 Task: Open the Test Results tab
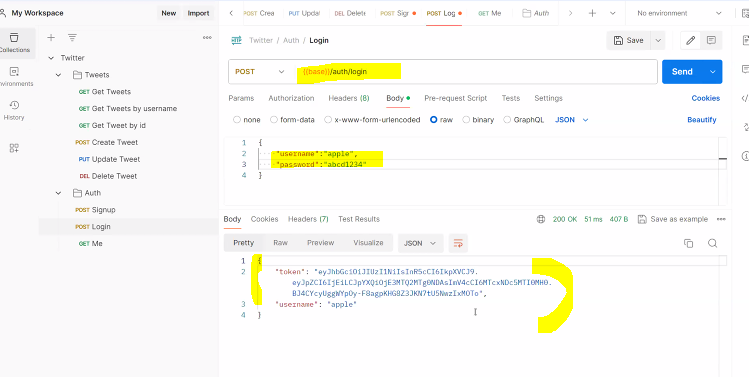point(359,219)
